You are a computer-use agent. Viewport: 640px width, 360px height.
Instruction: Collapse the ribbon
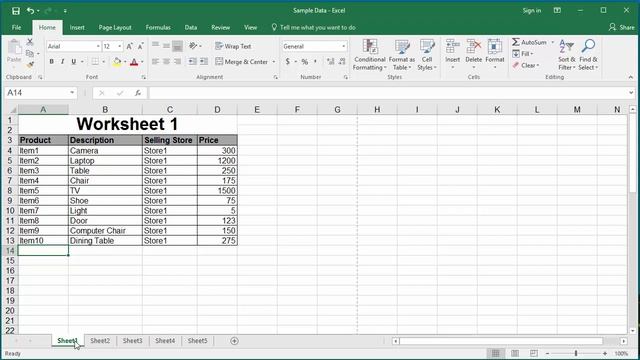coord(631,77)
